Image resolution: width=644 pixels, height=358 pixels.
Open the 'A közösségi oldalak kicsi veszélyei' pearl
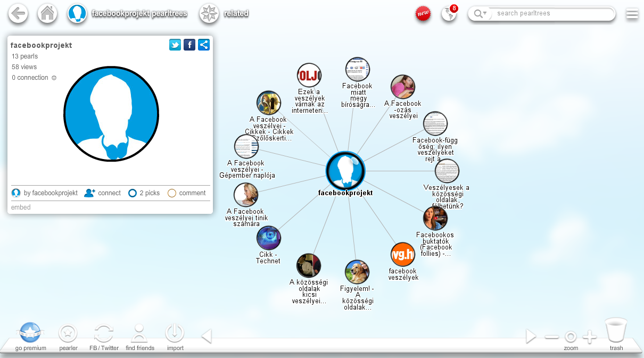click(x=309, y=266)
